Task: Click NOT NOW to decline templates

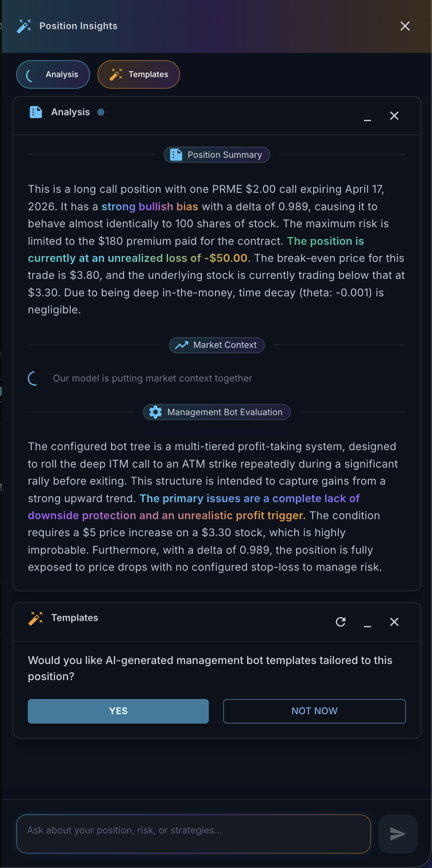Action: click(314, 711)
